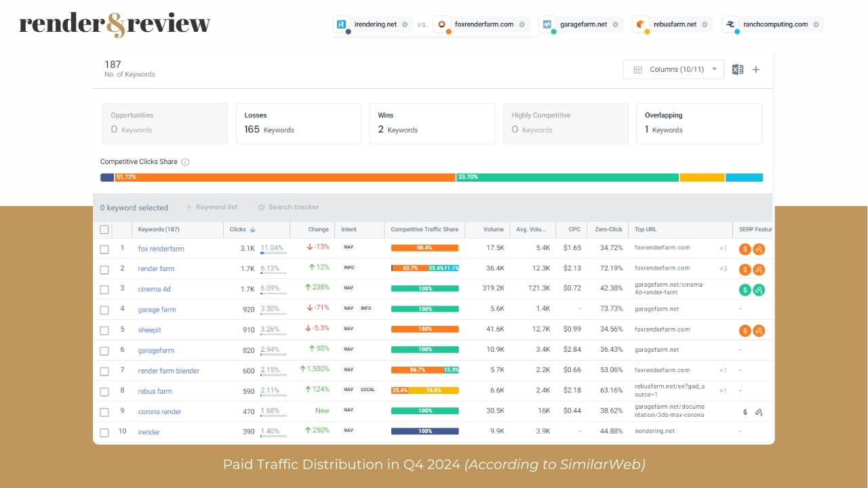
Task: Expand the +1 URLs for render farm blender
Action: 723,370
